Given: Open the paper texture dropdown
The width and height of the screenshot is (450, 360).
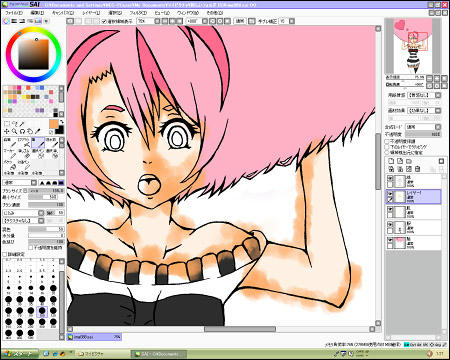Looking at the screenshot, I should 424,95.
